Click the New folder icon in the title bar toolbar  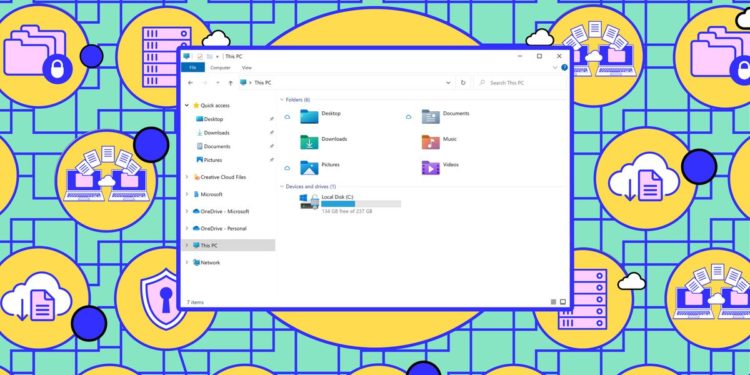[210, 56]
